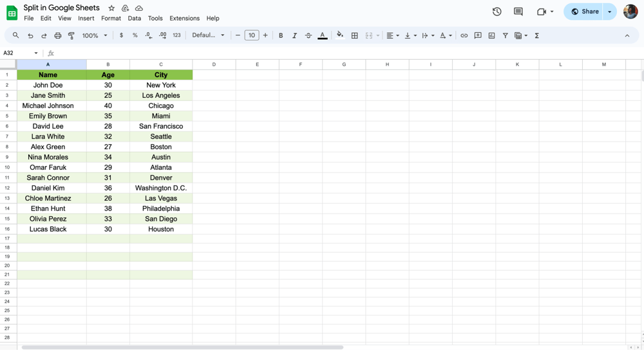Open version history clock icon
The width and height of the screenshot is (644, 350).
497,12
